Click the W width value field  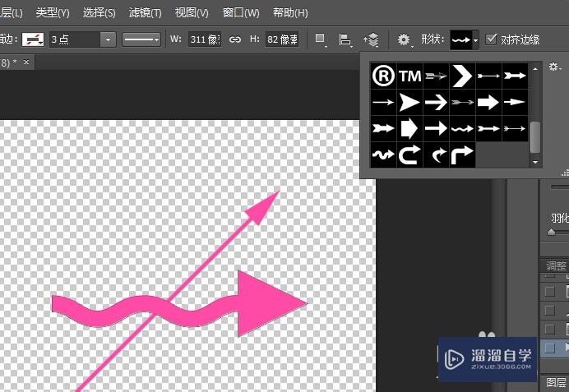(205, 39)
